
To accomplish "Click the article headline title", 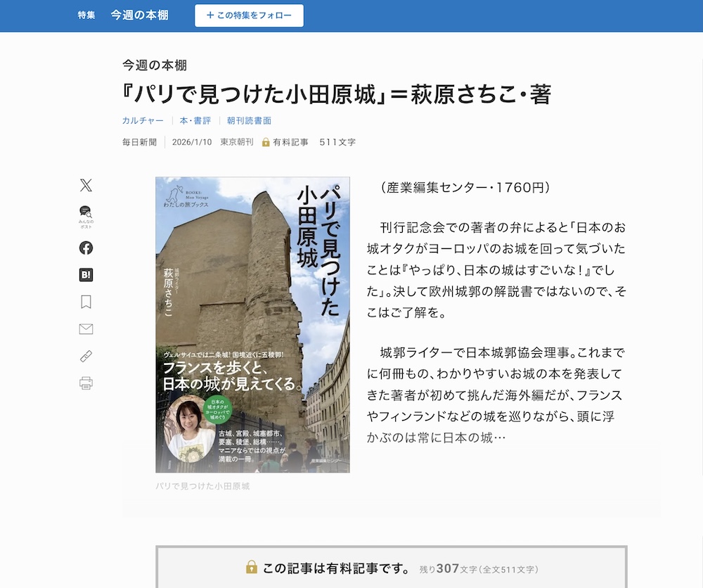I will (x=337, y=94).
